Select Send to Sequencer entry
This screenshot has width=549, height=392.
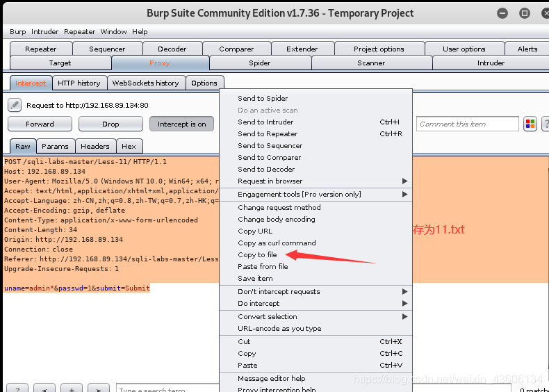(x=316, y=146)
